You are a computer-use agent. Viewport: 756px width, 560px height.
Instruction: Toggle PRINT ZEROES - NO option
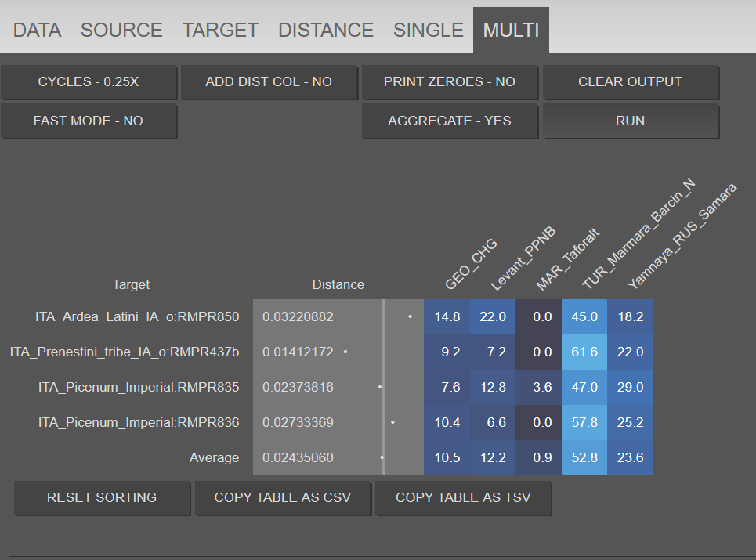point(450,82)
